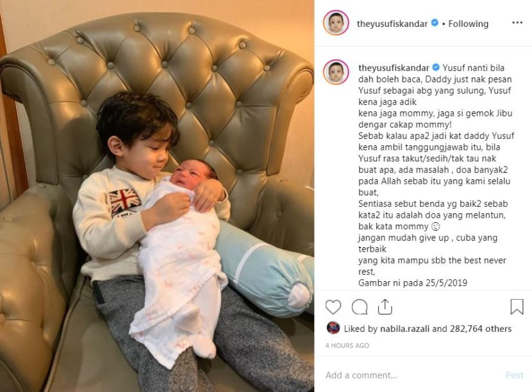The width and height of the screenshot is (532, 392).
Task: Open the 4 HOURS AGO timestamp
Action: tap(347, 345)
